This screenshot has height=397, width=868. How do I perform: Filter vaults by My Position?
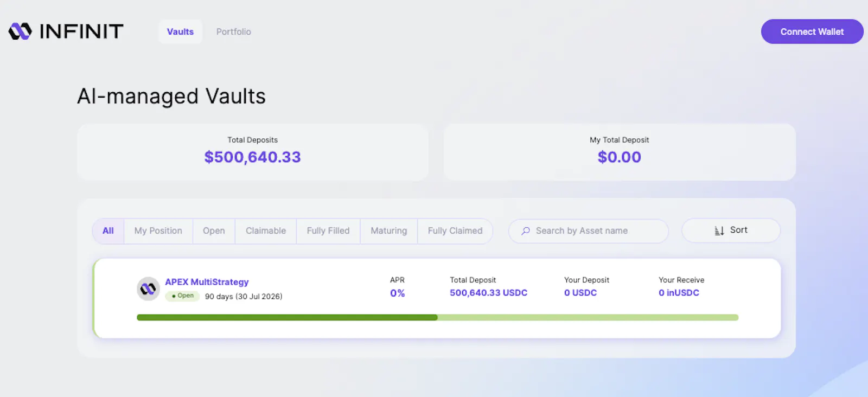158,231
